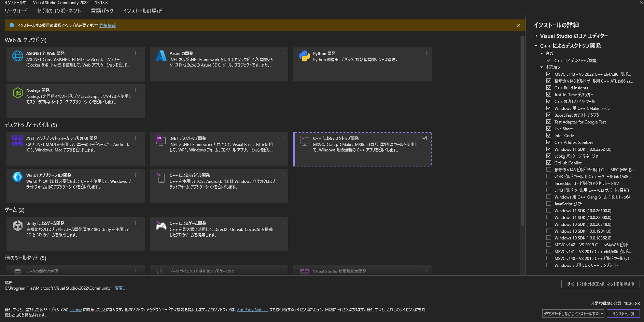The width and height of the screenshot is (644, 322).
Task: Open the 言語パック tab
Action: pos(101,11)
